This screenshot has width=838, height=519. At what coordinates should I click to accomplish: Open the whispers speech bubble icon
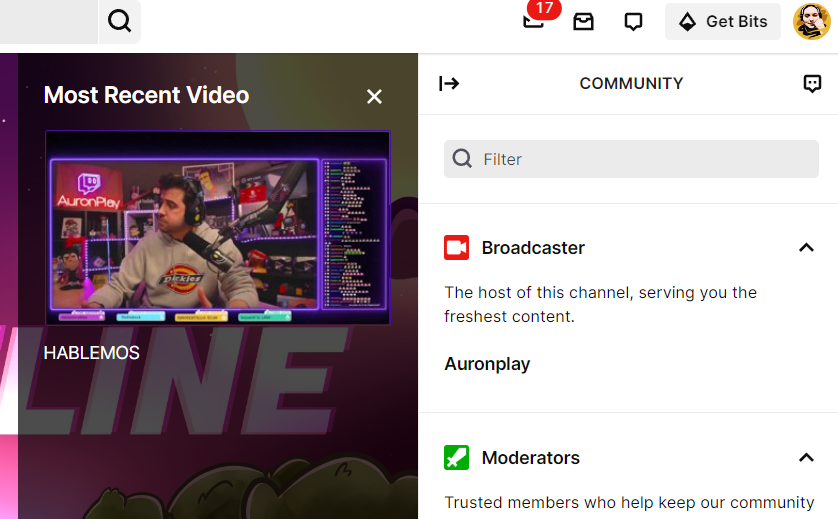point(633,22)
